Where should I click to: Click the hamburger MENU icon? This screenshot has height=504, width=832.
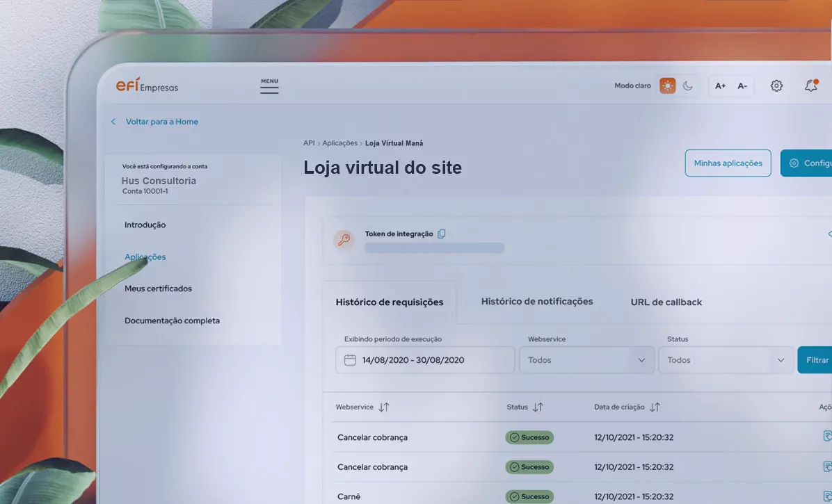point(269,86)
